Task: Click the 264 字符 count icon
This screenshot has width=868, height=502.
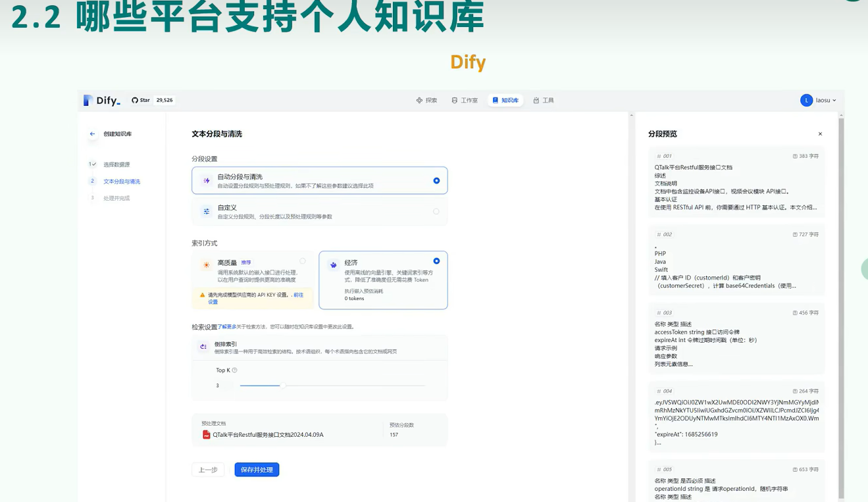Action: [795, 391]
